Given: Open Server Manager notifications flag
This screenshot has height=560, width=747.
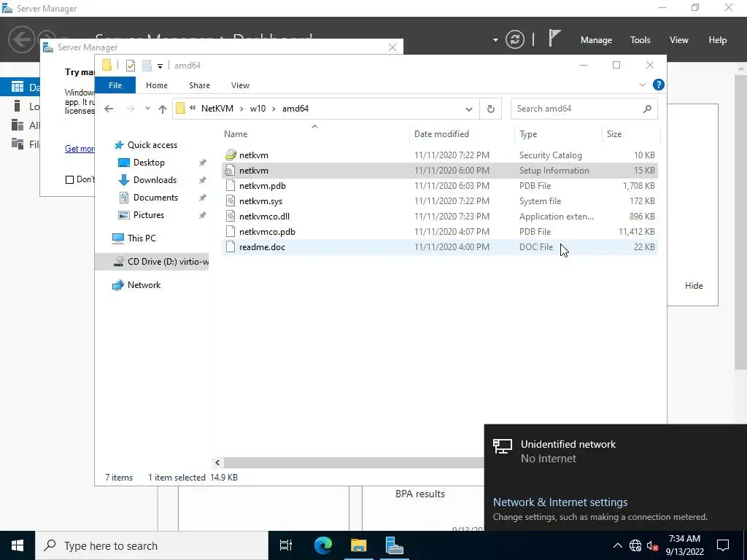Looking at the screenshot, I should [554, 39].
